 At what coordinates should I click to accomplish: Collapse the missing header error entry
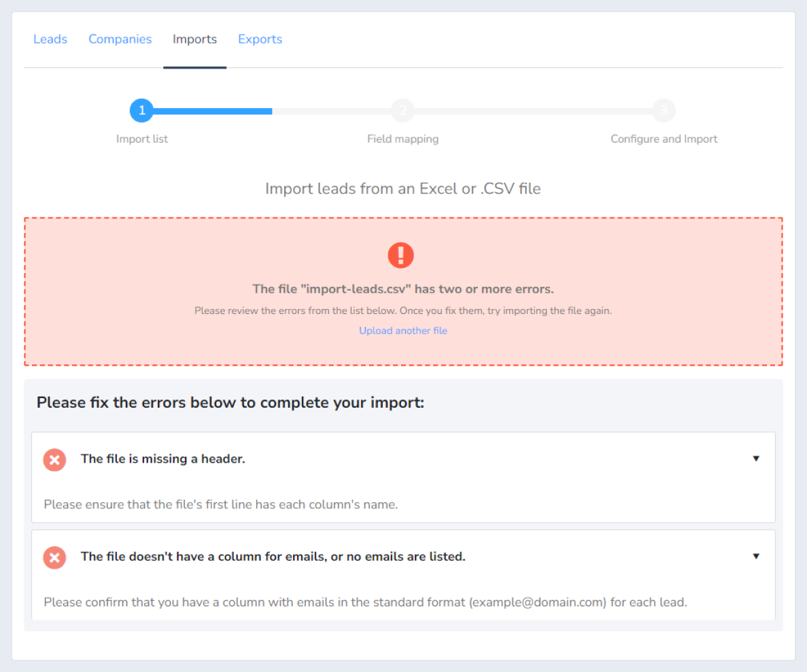[x=756, y=459]
